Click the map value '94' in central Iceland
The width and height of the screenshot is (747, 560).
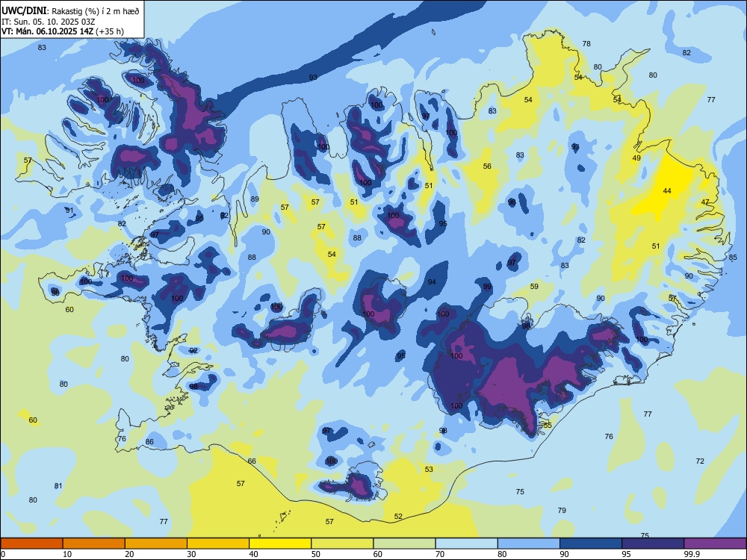[x=432, y=282]
